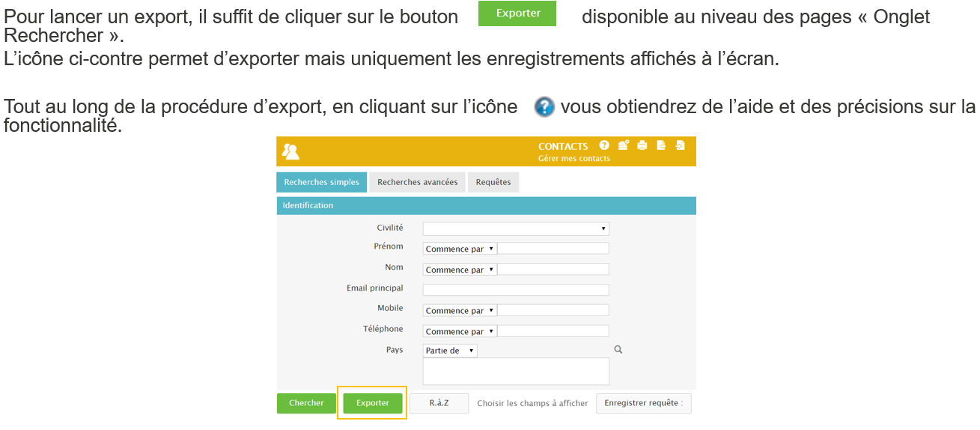980x430 pixels.
Task: Expand the Téléphone 'Commence par' dropdown
Action: point(460,331)
